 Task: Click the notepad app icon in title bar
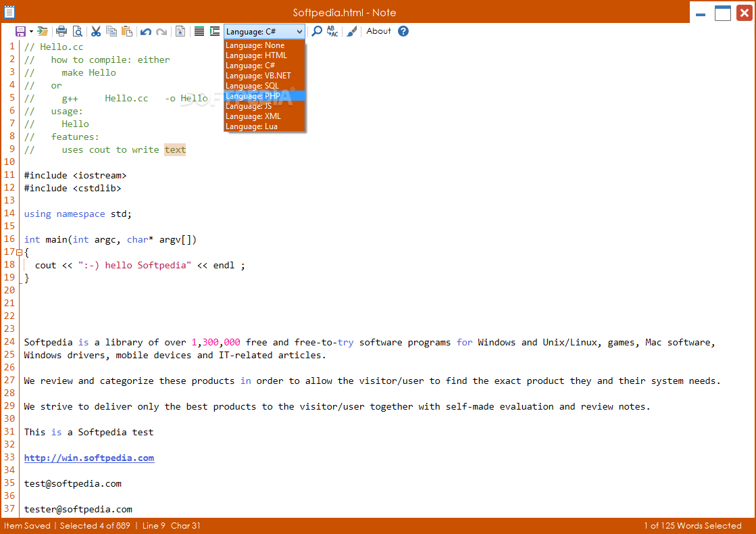9,11
